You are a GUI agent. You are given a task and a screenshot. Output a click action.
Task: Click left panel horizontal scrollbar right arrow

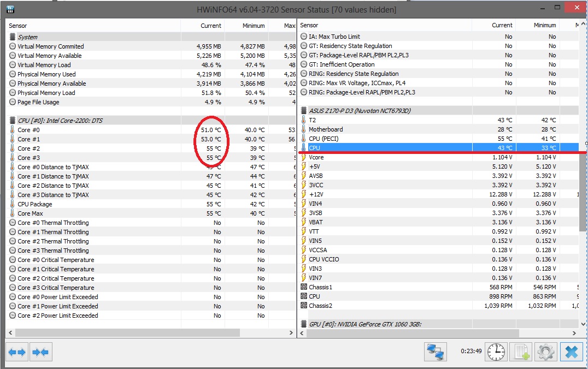pyautogui.click(x=291, y=332)
